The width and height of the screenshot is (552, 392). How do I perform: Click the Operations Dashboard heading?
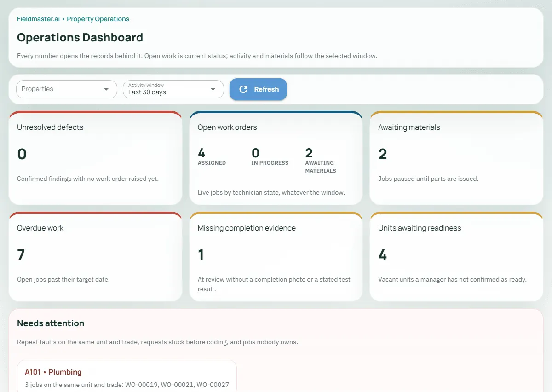click(80, 38)
